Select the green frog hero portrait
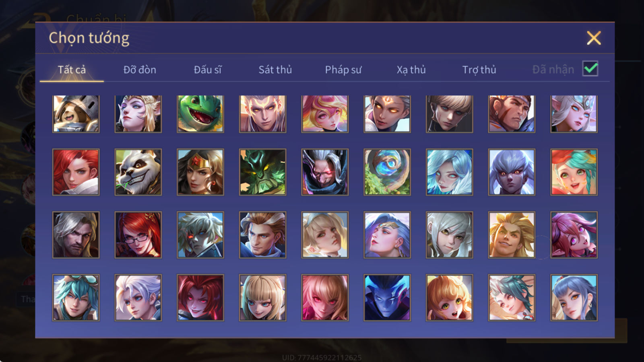The width and height of the screenshot is (644, 362). pos(200,114)
